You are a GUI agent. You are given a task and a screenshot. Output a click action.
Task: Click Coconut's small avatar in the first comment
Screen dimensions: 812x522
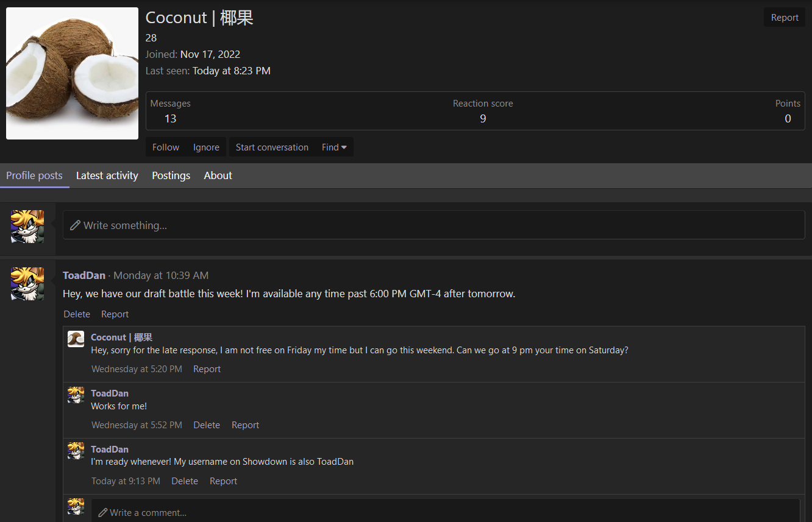(x=76, y=339)
